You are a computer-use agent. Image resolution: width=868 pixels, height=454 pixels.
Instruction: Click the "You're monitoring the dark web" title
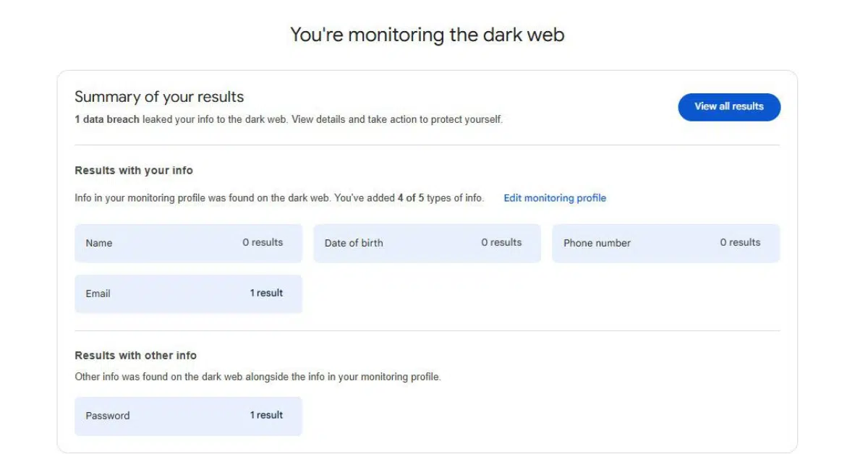tap(427, 35)
